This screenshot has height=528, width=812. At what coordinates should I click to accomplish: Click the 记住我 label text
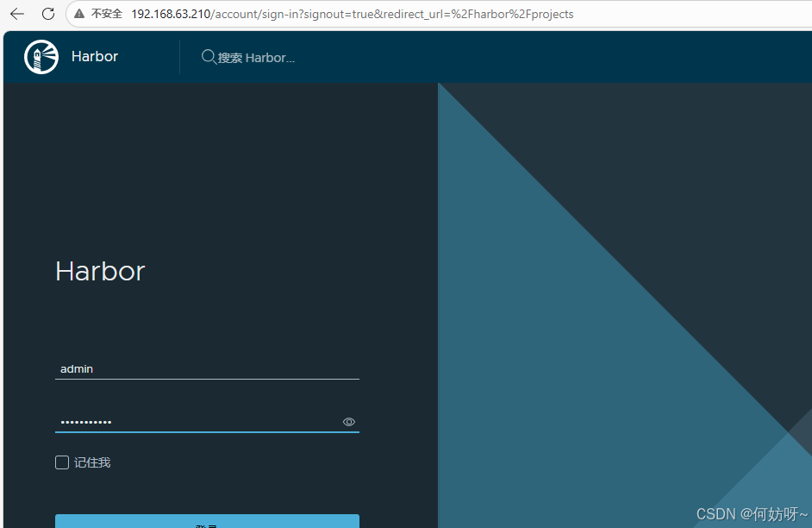(x=92, y=462)
